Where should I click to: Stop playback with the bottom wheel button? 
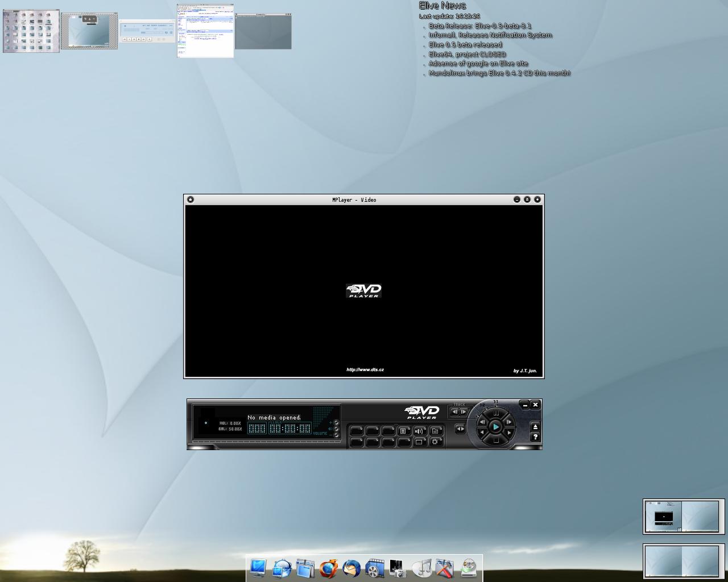[496, 440]
